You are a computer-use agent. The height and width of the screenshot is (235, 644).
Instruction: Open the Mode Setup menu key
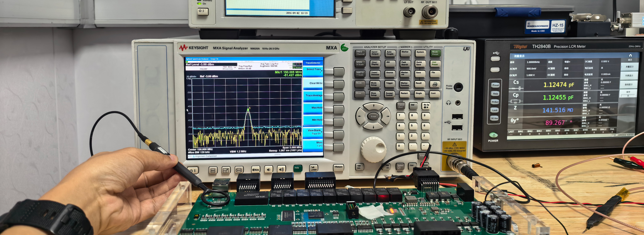tap(375, 84)
